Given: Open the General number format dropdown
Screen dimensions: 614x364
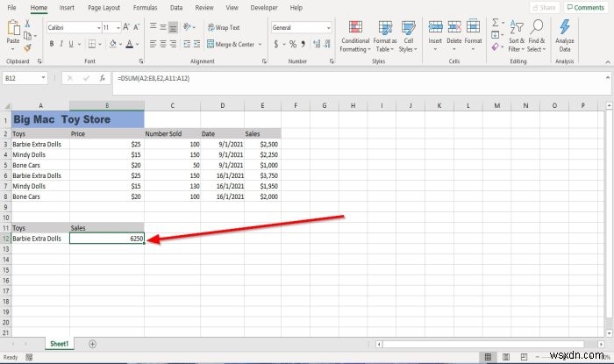Looking at the screenshot, I should (x=328, y=28).
